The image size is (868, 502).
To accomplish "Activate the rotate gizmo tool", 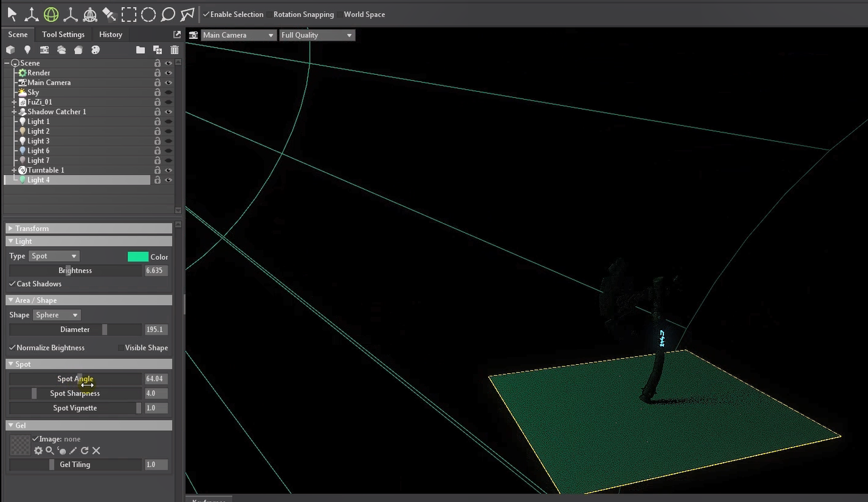I will [51, 14].
